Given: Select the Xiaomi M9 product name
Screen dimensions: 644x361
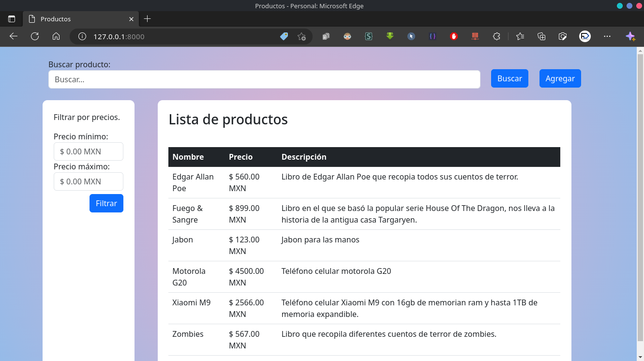Looking at the screenshot, I should pos(192,302).
